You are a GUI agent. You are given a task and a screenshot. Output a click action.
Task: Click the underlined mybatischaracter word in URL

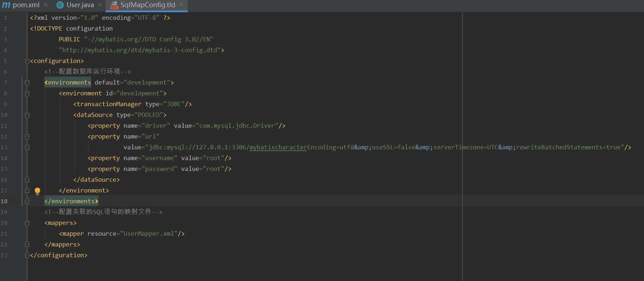click(x=278, y=147)
